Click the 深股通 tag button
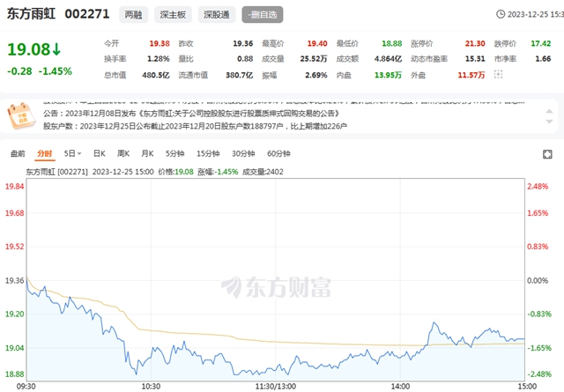564x392 pixels. tap(217, 14)
